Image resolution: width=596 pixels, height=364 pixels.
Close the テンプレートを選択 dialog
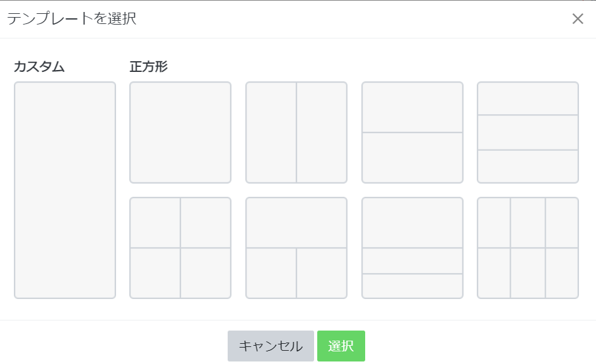(x=578, y=19)
